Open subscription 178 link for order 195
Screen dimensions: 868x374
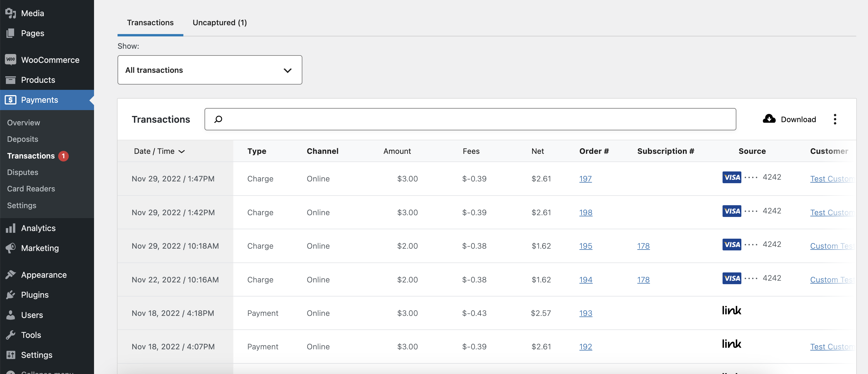[x=643, y=246]
